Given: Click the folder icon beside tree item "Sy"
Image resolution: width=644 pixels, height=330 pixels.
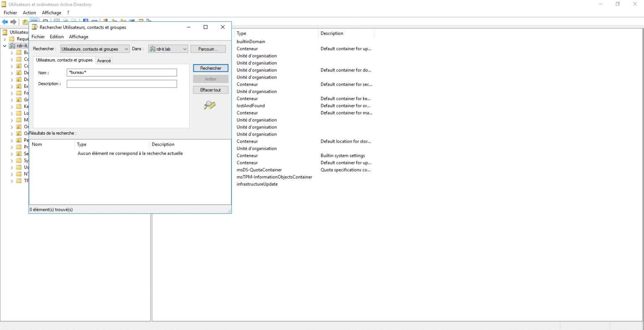Looking at the screenshot, I should pos(19,160).
